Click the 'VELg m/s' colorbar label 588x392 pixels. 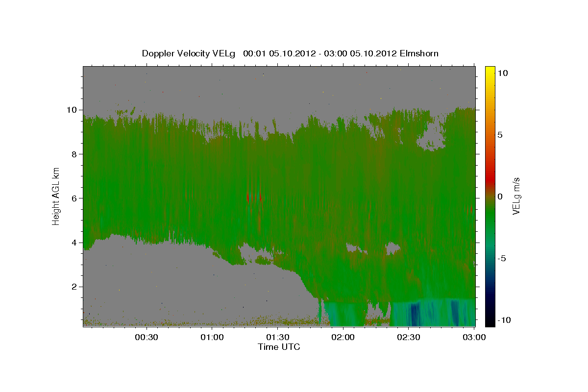pyautogui.click(x=516, y=196)
